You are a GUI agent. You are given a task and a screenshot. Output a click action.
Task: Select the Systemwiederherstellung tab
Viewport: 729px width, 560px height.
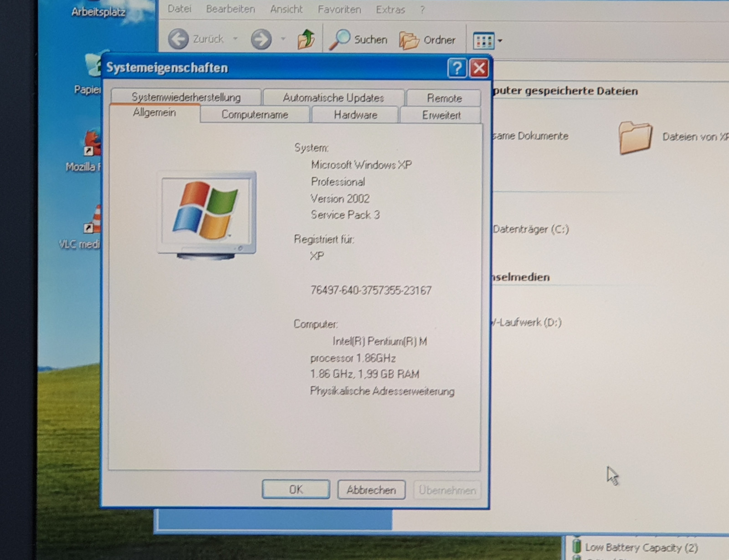point(186,97)
